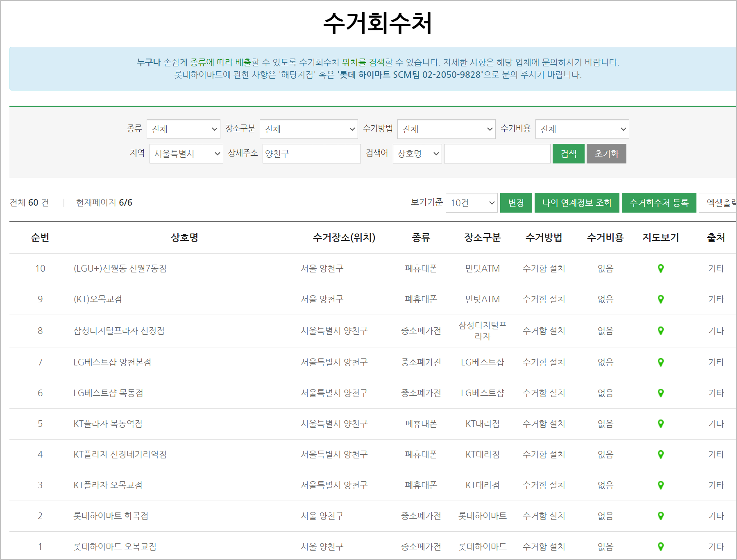Screen dimensions: 737x560
Task: Select store name 롯데하이마트 오목교점
Action: pos(115,546)
